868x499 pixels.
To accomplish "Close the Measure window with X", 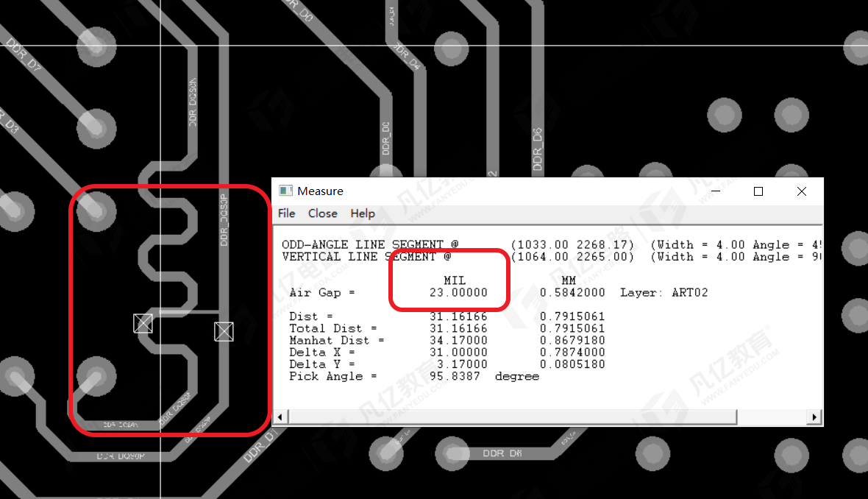I will 802,191.
